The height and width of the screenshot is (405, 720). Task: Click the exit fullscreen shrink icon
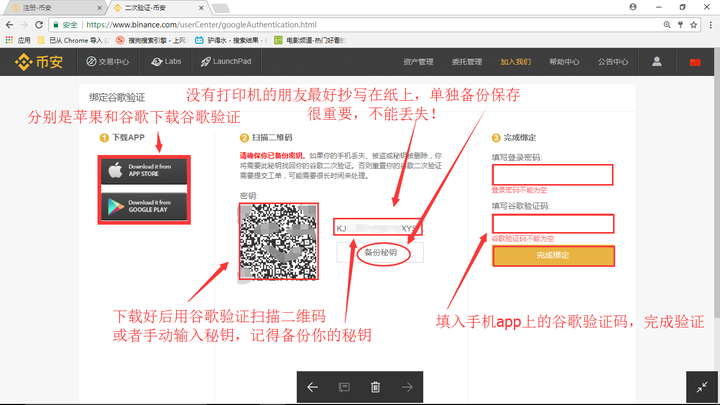pyautogui.click(x=702, y=388)
